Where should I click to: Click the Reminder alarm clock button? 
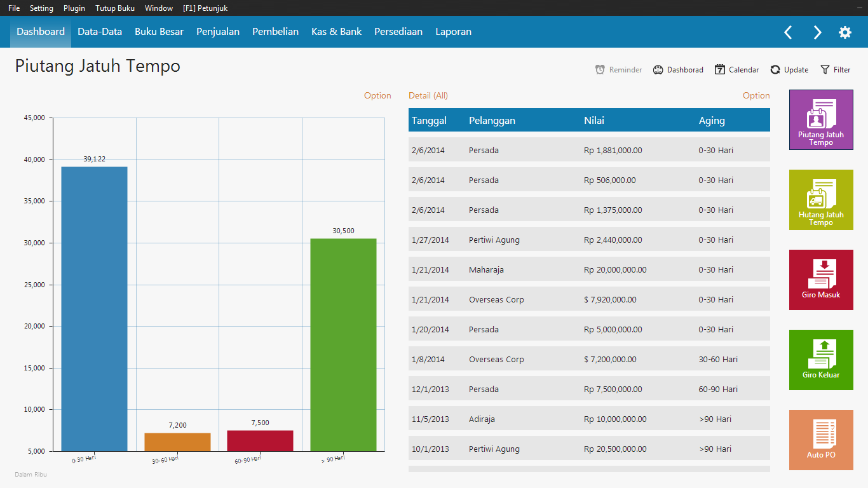click(x=618, y=70)
